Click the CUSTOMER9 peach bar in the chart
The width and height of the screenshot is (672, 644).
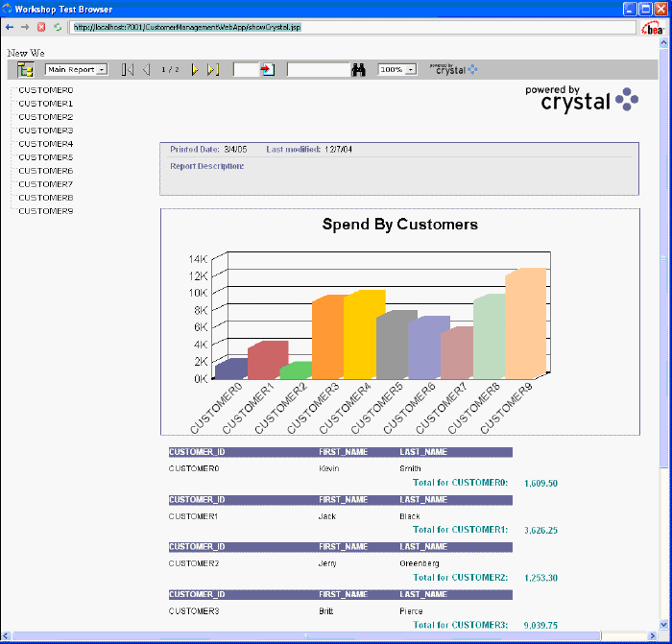526,323
